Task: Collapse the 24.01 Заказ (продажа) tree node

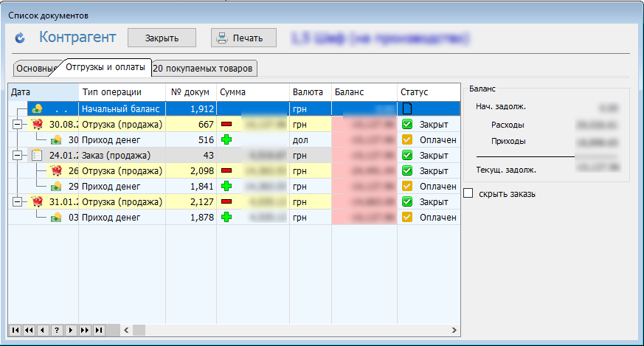Action: 17,155
